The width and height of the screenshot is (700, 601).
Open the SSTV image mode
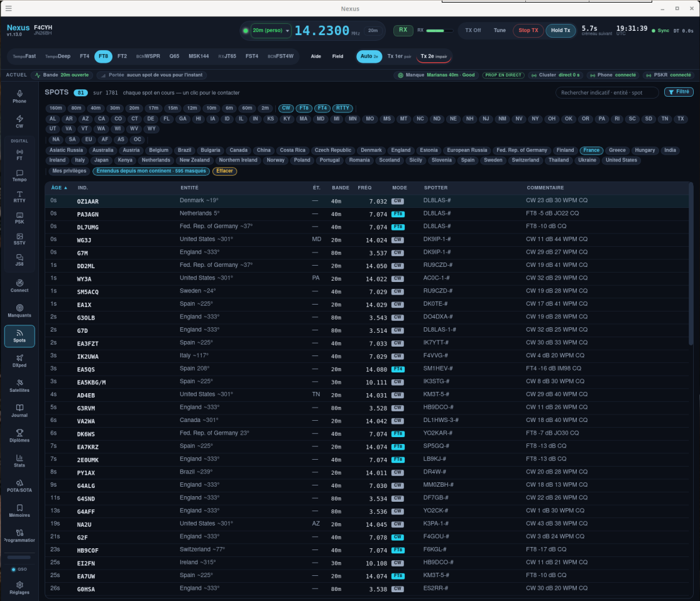coord(19,239)
